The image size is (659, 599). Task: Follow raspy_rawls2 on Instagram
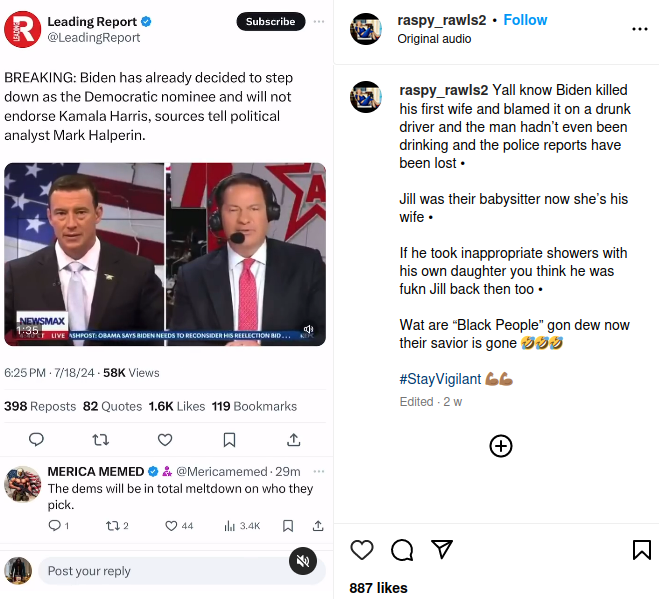click(525, 20)
